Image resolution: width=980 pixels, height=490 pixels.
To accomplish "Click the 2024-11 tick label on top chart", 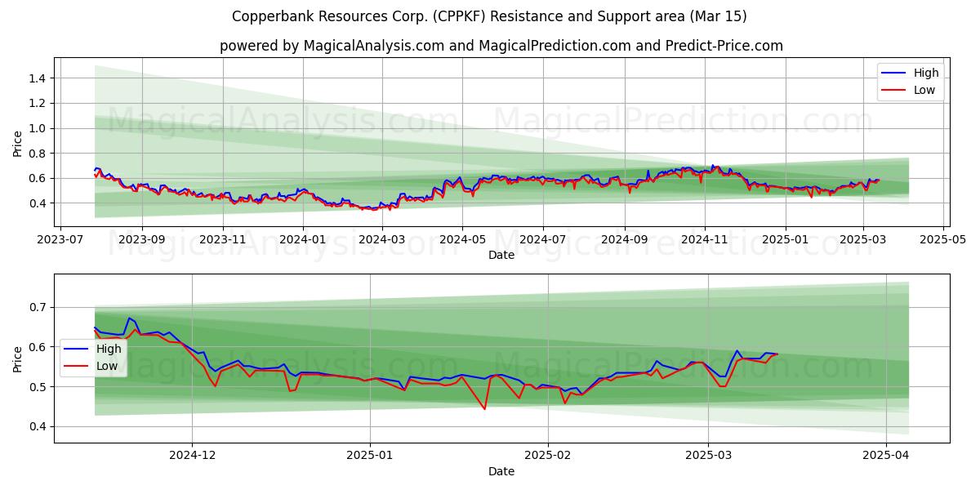I will point(705,241).
